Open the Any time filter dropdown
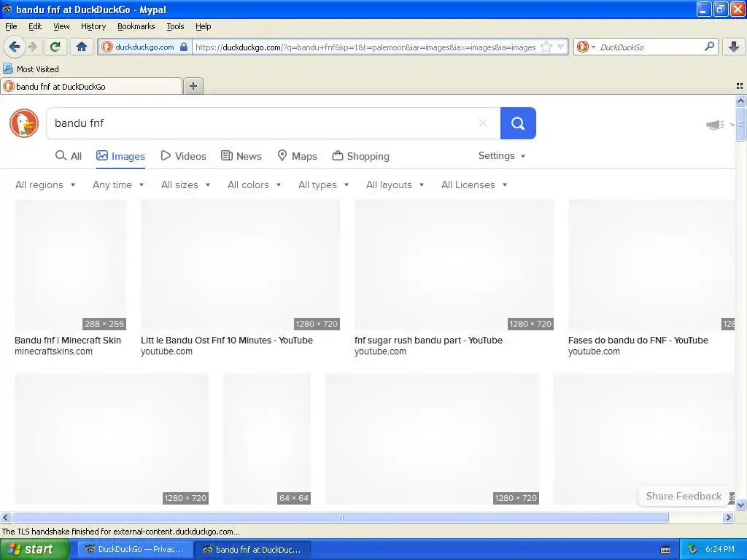 pos(118,184)
